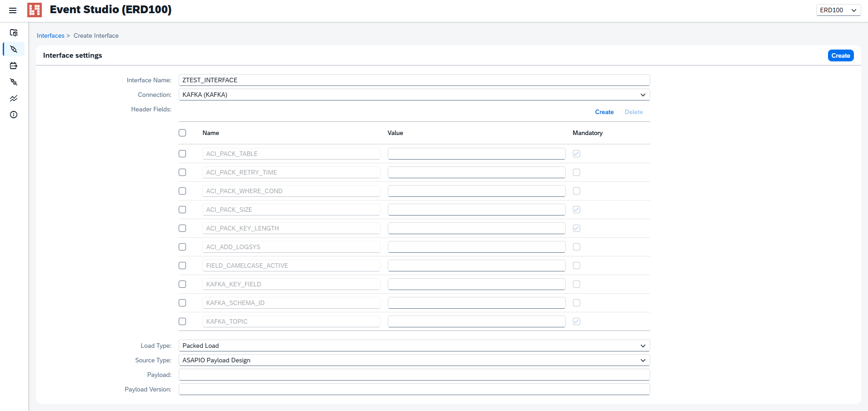This screenshot has height=411, width=868.
Task: Toggle Mandatory checkbox for KAFKA_TOPIC
Action: 577,321
